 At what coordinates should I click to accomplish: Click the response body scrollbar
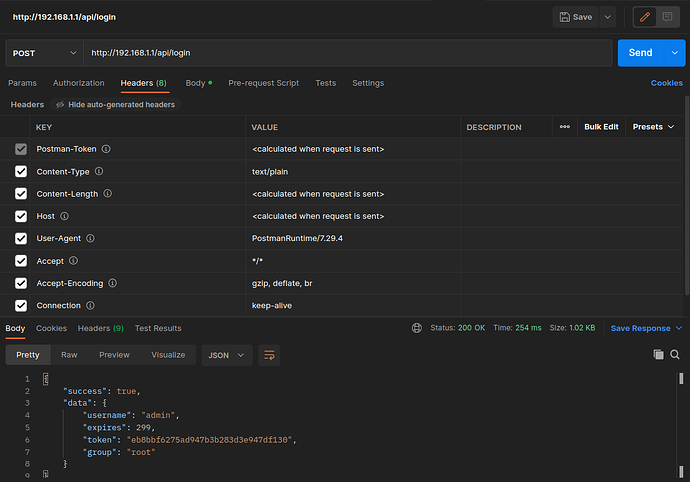coord(681,424)
